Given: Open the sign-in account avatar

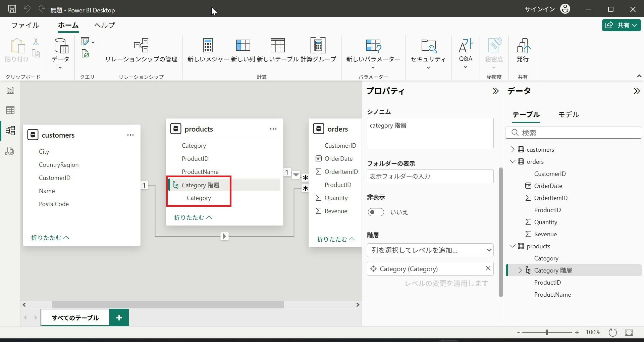Looking at the screenshot, I should coord(565,9).
